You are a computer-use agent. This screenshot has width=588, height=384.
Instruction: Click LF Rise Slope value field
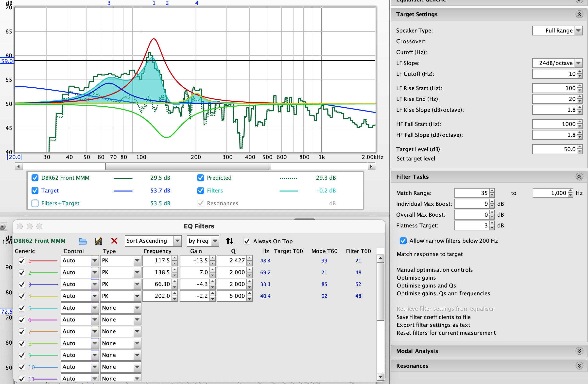click(554, 110)
